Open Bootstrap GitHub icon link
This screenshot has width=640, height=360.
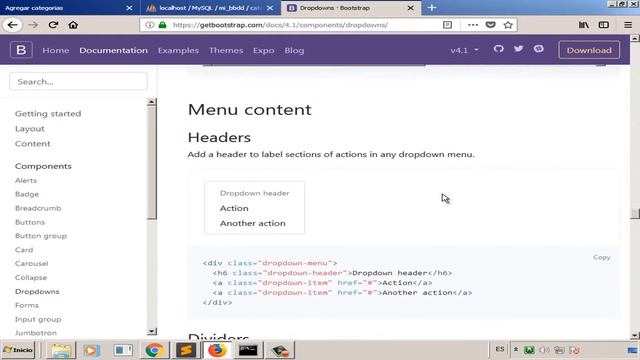click(x=498, y=49)
